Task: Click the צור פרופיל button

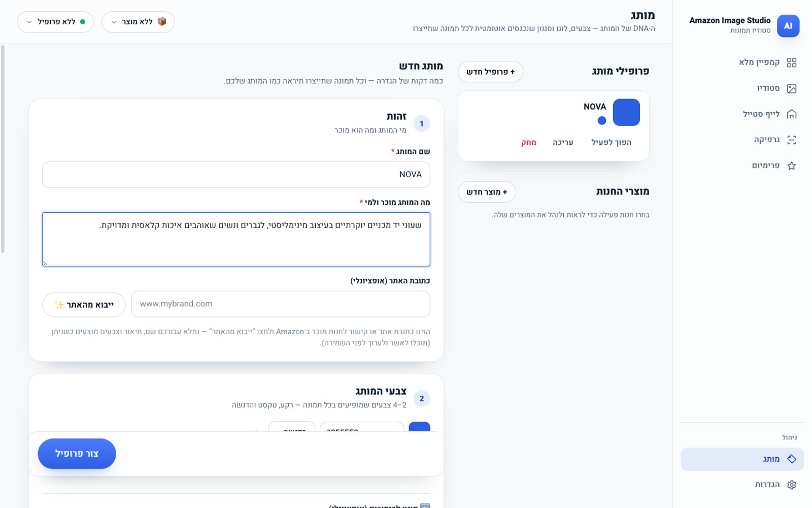Action: tap(77, 454)
